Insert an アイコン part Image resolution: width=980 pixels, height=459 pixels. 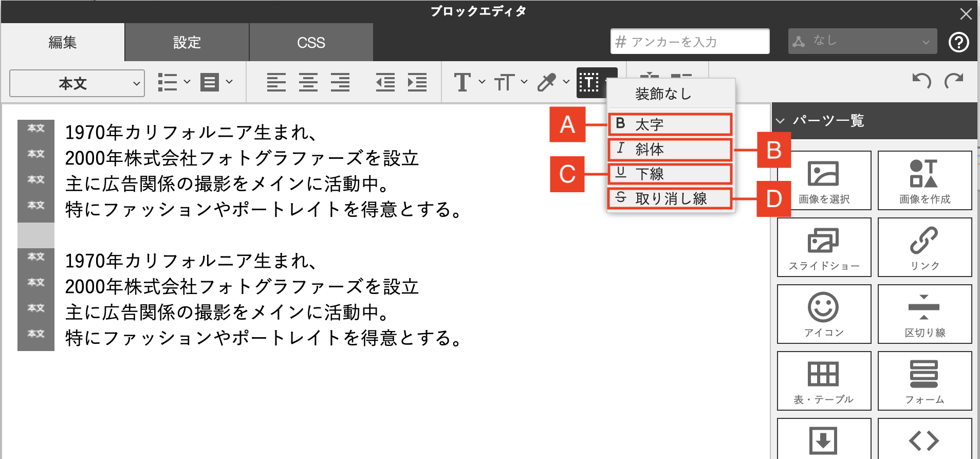(824, 314)
